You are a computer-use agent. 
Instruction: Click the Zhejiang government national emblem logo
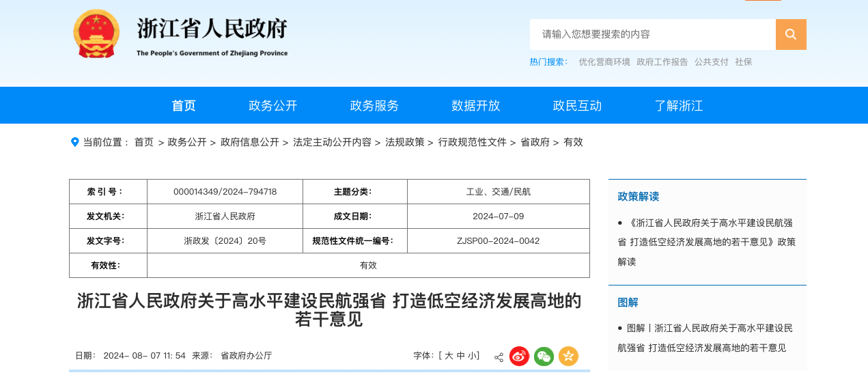pos(96,34)
